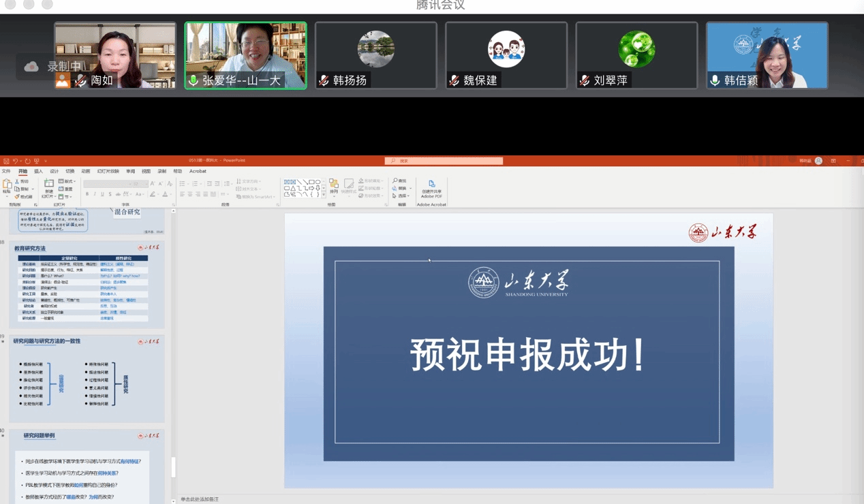This screenshot has height=504, width=864.
Task: Toggle Bold formatting button
Action: (x=87, y=195)
